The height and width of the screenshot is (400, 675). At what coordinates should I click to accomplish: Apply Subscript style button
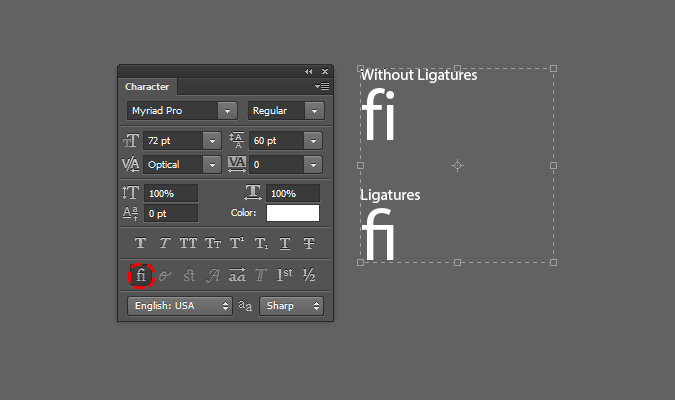261,243
